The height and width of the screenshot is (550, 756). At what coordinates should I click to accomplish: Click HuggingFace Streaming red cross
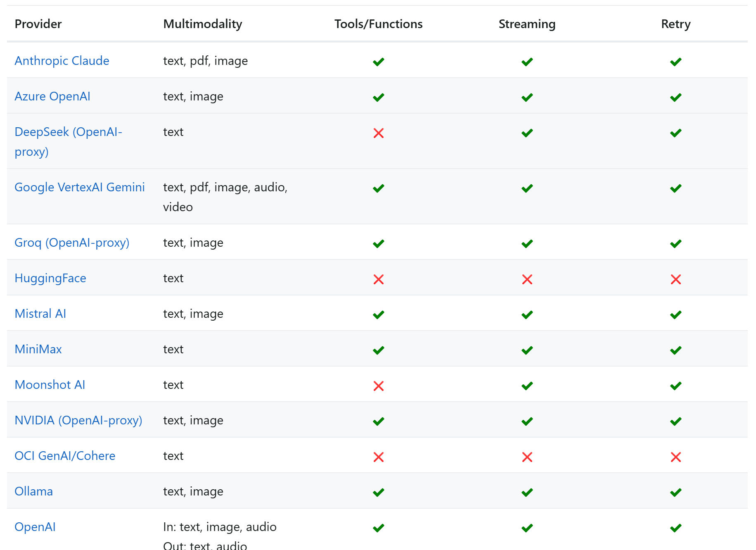click(x=527, y=279)
